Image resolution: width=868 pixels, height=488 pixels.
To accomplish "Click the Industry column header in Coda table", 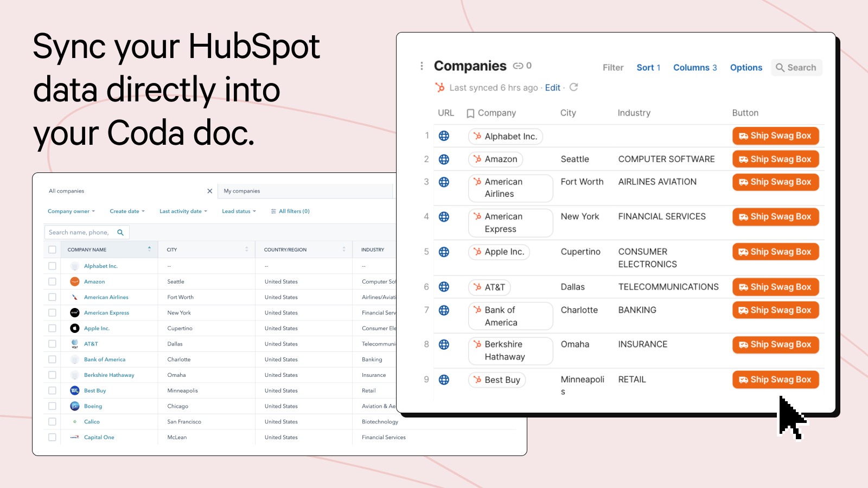I will click(x=634, y=113).
